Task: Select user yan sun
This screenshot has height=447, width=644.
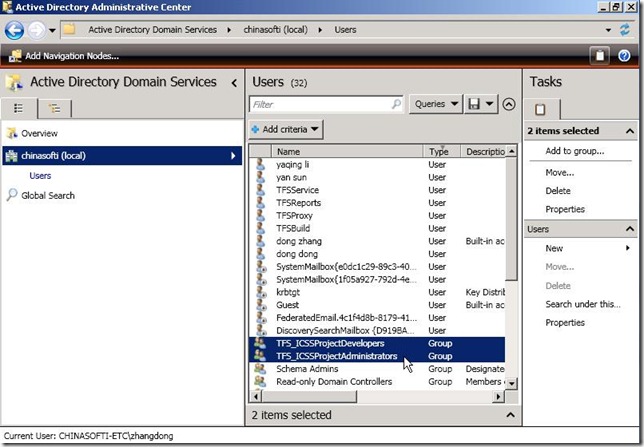Action: coord(377,177)
